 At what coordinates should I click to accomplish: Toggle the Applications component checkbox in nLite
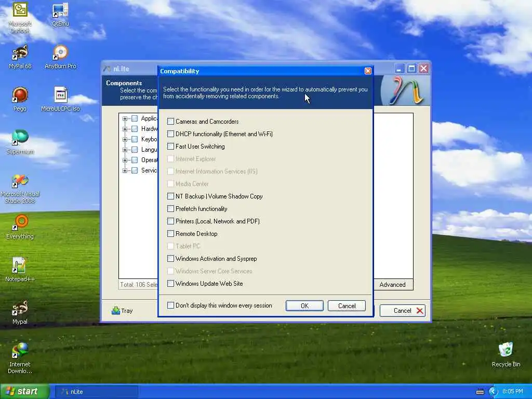[135, 118]
